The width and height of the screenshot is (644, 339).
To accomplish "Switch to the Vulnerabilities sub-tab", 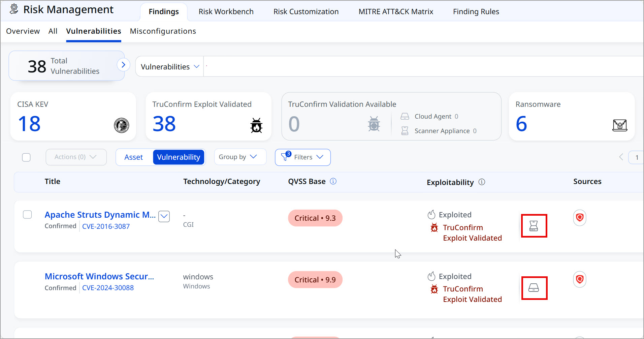I will coord(94,31).
